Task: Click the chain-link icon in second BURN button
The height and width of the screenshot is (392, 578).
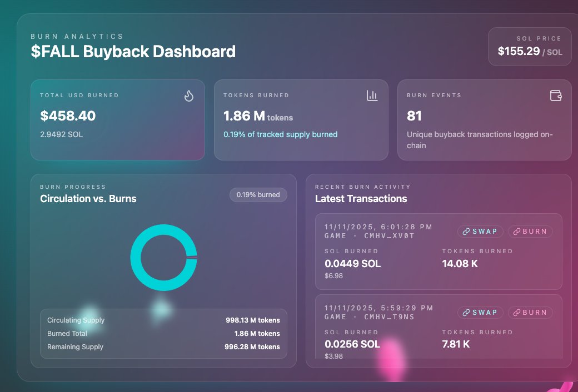Action: [517, 312]
